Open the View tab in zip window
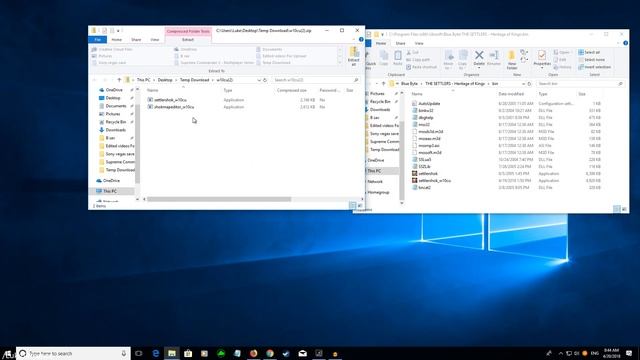The height and width of the screenshot is (360, 640). point(154,40)
